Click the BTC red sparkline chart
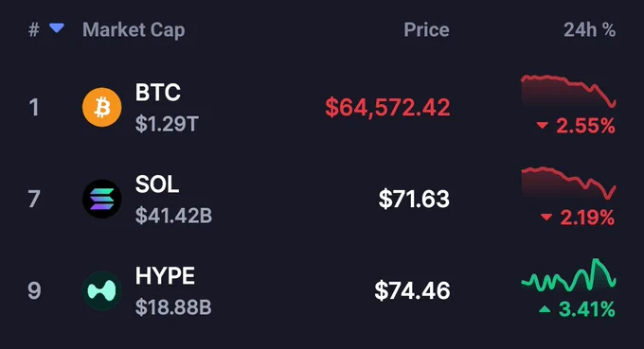This screenshot has height=349, width=644. click(569, 91)
